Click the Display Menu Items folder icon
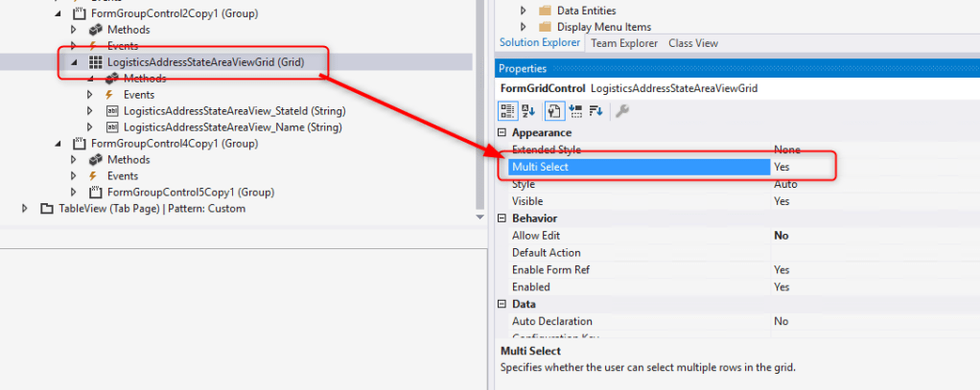The image size is (980, 390). (545, 27)
